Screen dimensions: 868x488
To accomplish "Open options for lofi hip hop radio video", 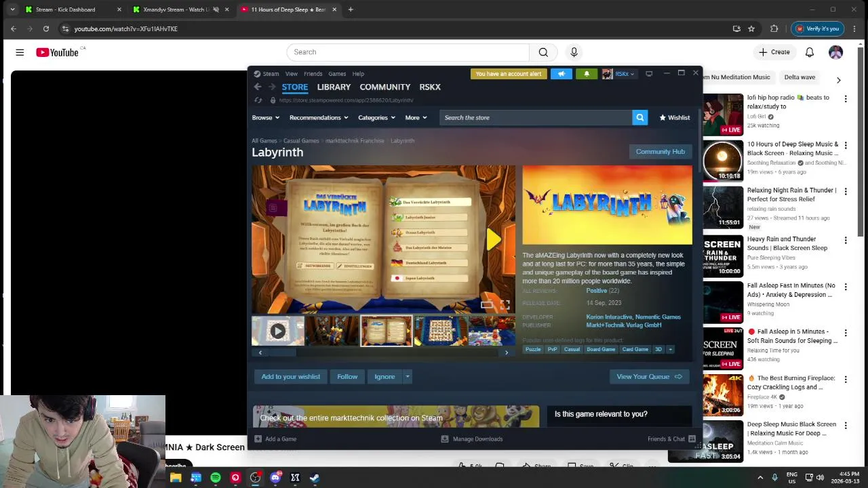I will tap(845, 98).
